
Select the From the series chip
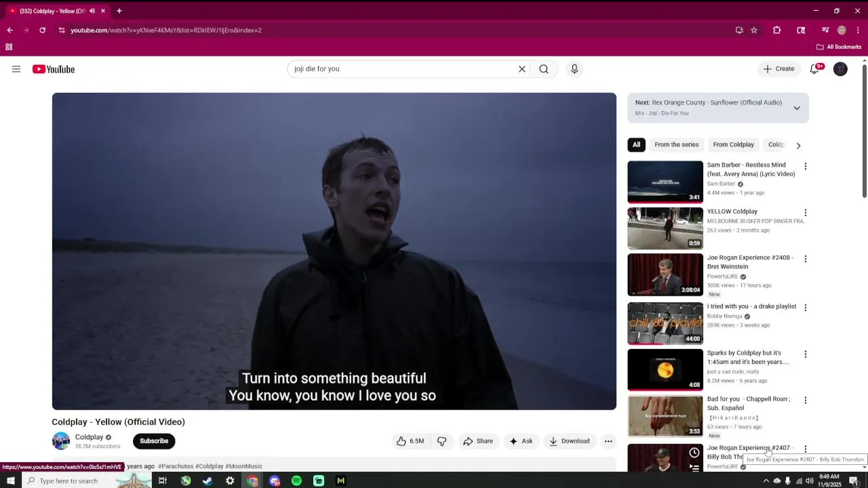(x=676, y=144)
